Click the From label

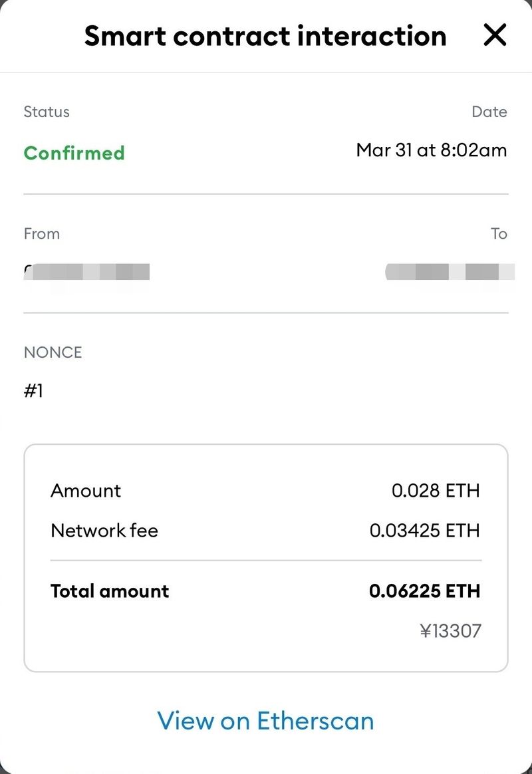coord(41,233)
